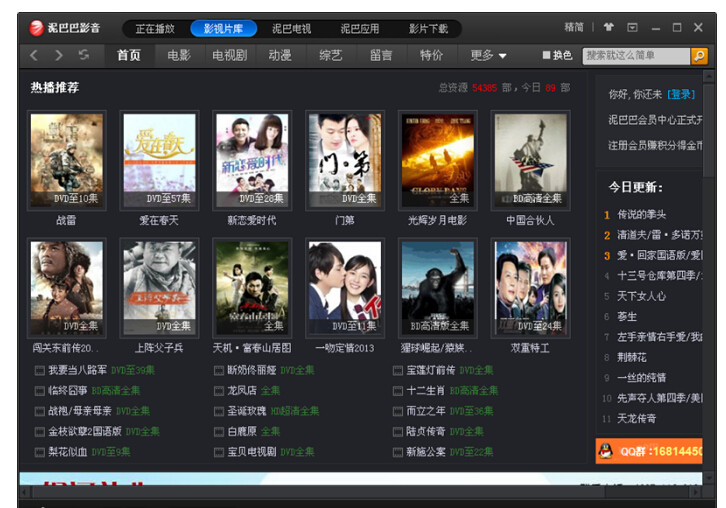Open the 战雷 movie poster thumbnail
726x508 pixels.
[x=67, y=159]
